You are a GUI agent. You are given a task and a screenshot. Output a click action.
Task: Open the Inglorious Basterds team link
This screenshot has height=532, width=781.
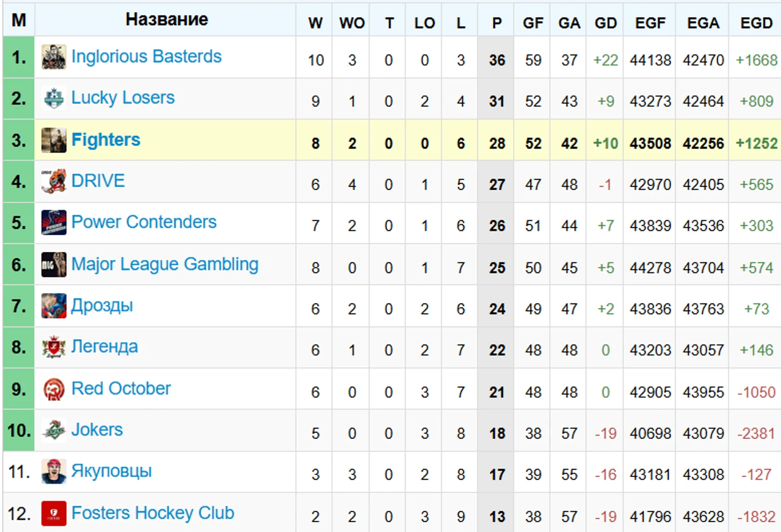[146, 56]
